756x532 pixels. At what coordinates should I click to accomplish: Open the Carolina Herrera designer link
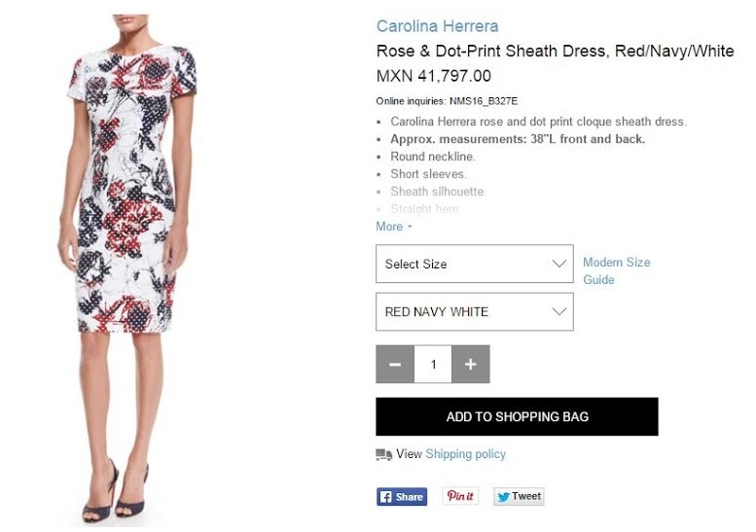pyautogui.click(x=437, y=26)
